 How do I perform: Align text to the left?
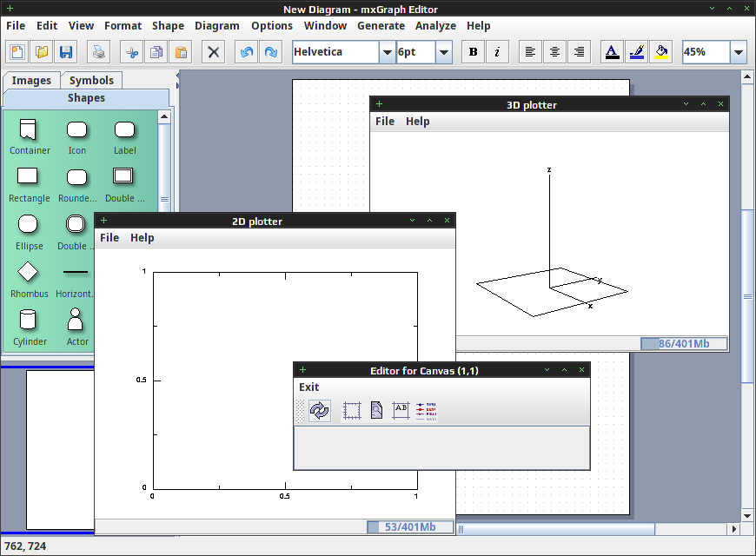coord(530,52)
